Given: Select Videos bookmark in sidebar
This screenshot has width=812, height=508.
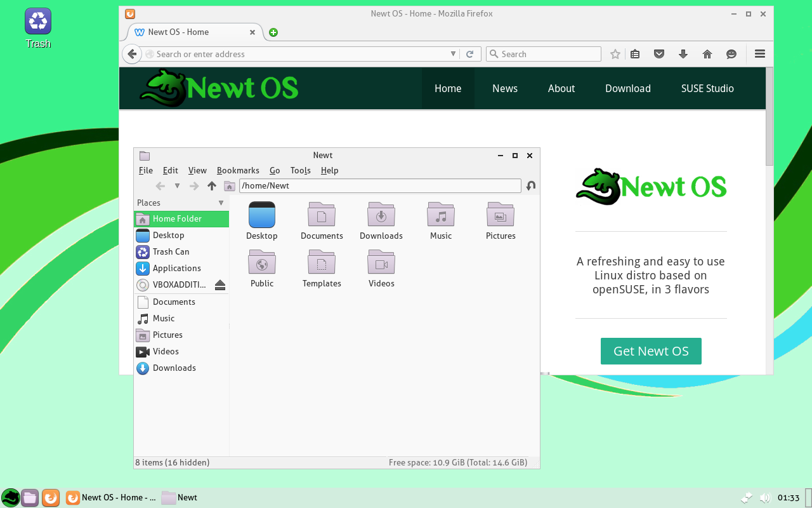Looking at the screenshot, I should click(181, 351).
